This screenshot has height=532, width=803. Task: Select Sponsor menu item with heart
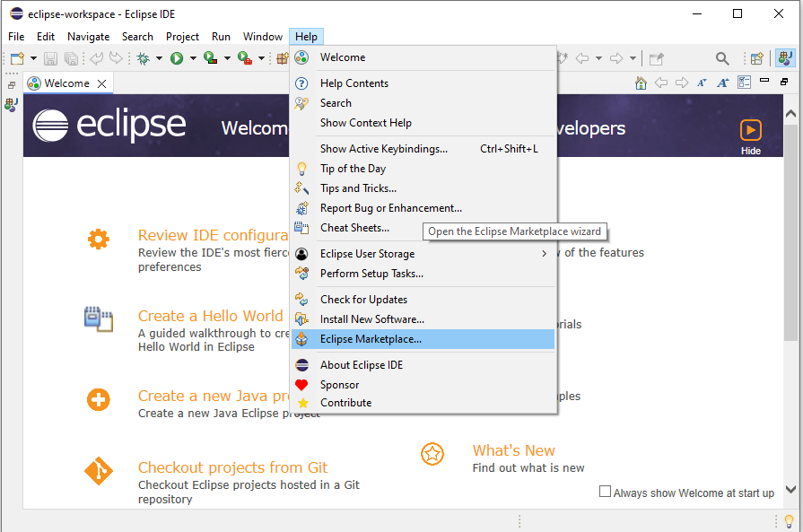pyautogui.click(x=423, y=385)
